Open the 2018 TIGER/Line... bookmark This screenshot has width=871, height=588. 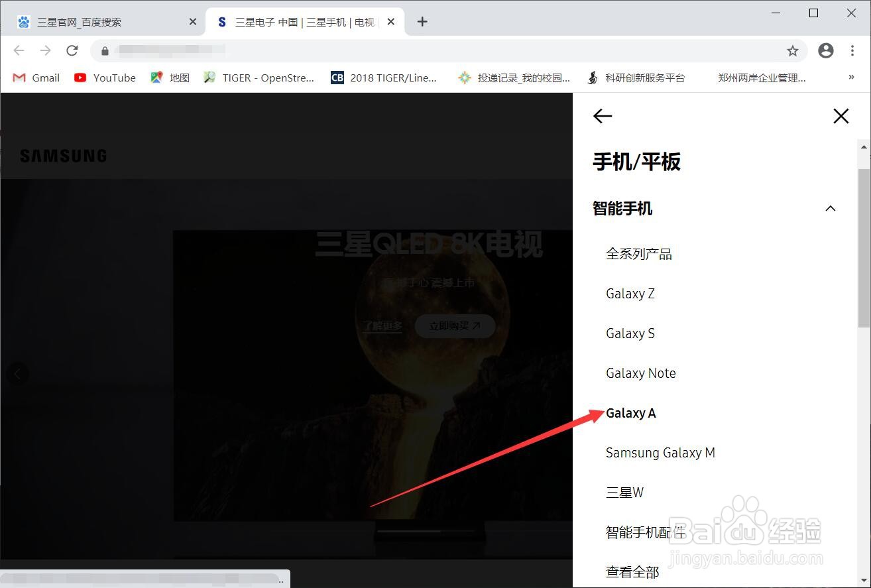(x=384, y=78)
